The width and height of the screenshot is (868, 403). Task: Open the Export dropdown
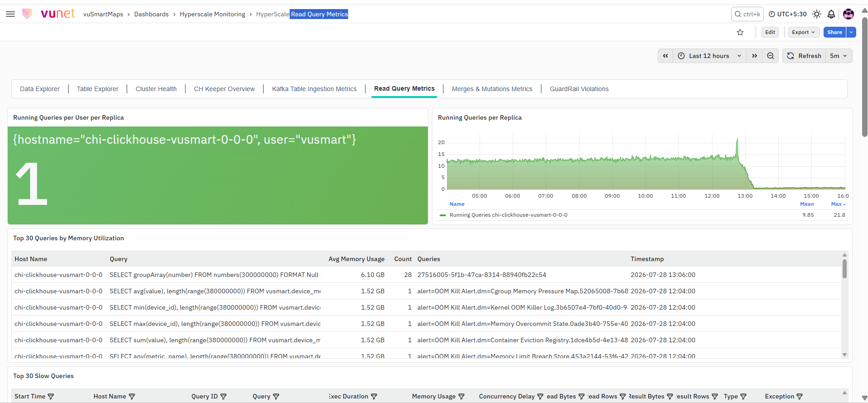tap(804, 32)
